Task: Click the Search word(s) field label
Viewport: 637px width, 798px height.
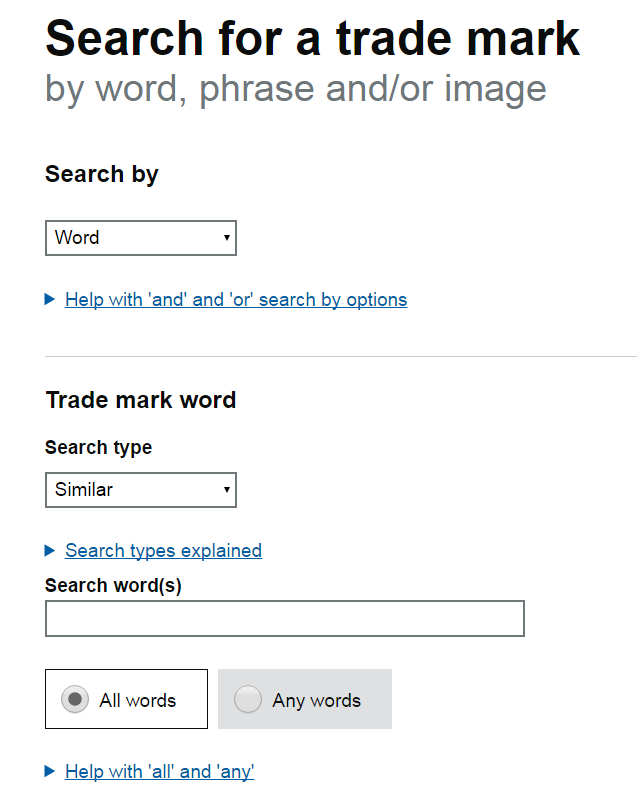Action: coord(113,585)
